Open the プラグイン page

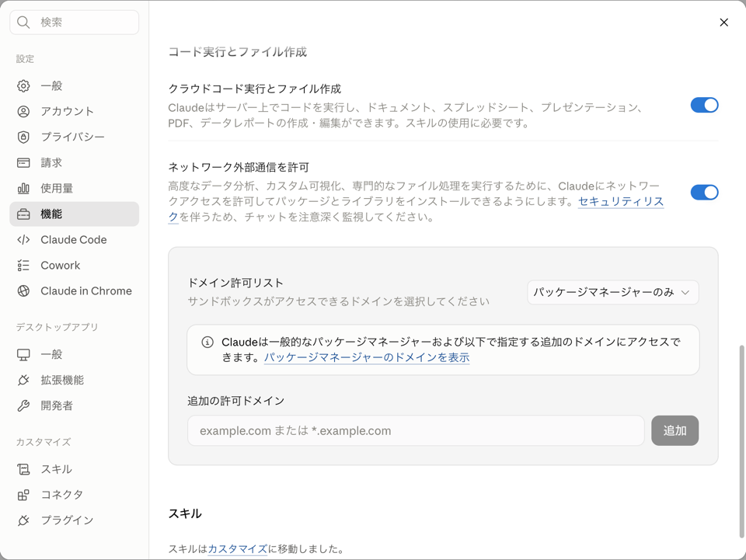(x=75, y=521)
